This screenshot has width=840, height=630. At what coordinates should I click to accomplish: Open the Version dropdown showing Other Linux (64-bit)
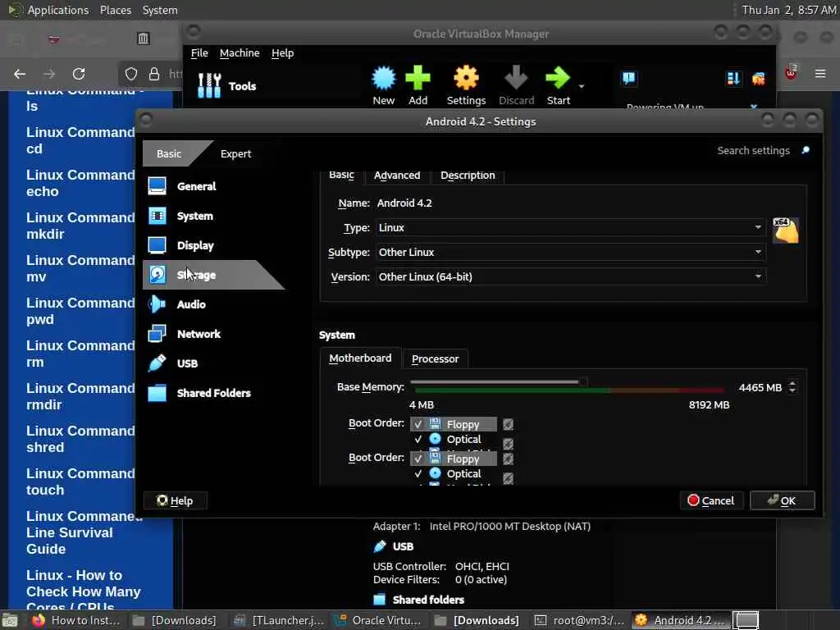(x=571, y=277)
